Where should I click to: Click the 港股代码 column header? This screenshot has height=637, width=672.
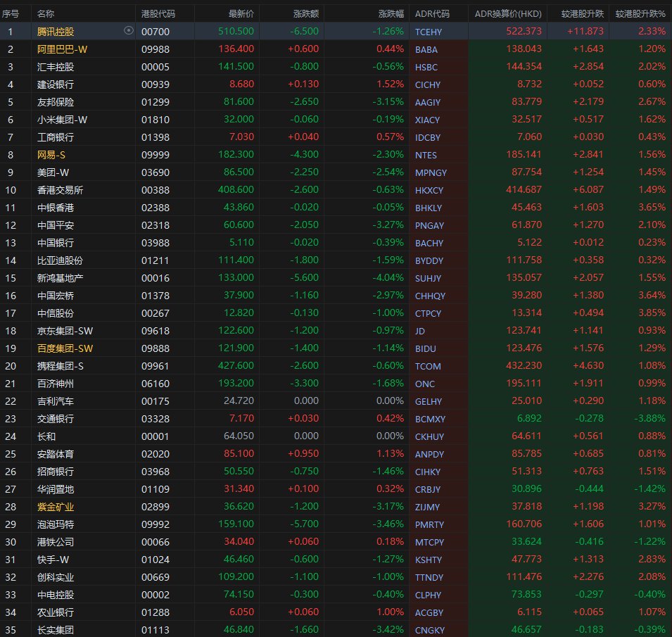(x=158, y=14)
